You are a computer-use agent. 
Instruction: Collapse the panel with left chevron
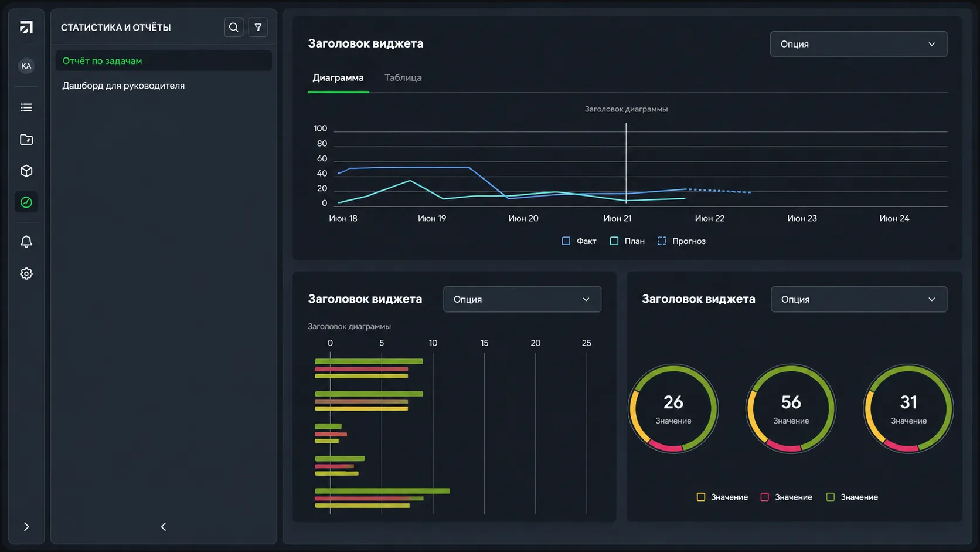point(164,527)
